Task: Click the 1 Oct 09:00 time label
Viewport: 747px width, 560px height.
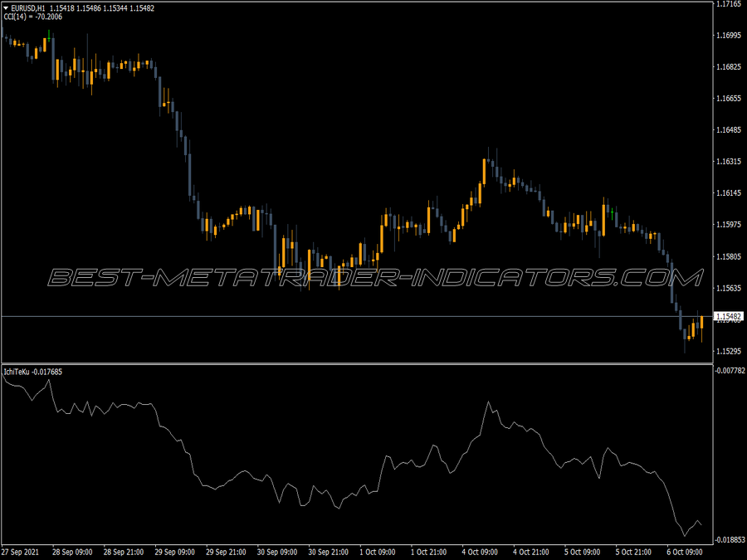Action: pos(378,553)
